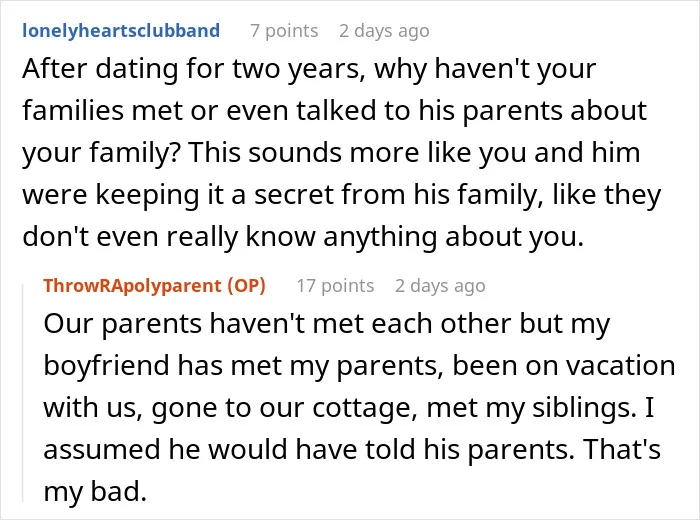Open the OP reply's 2 days ago timestamp

coord(440,286)
